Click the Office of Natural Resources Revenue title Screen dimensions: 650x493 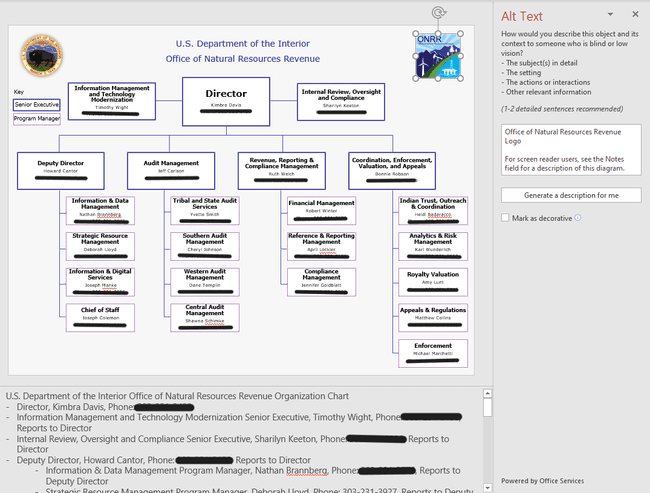[243, 60]
